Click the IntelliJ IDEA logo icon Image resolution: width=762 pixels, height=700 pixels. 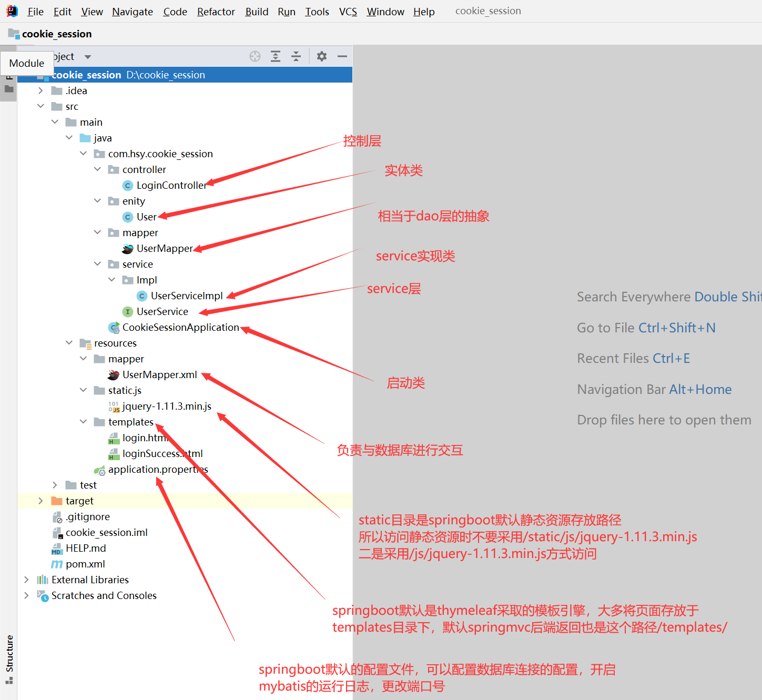[x=12, y=11]
